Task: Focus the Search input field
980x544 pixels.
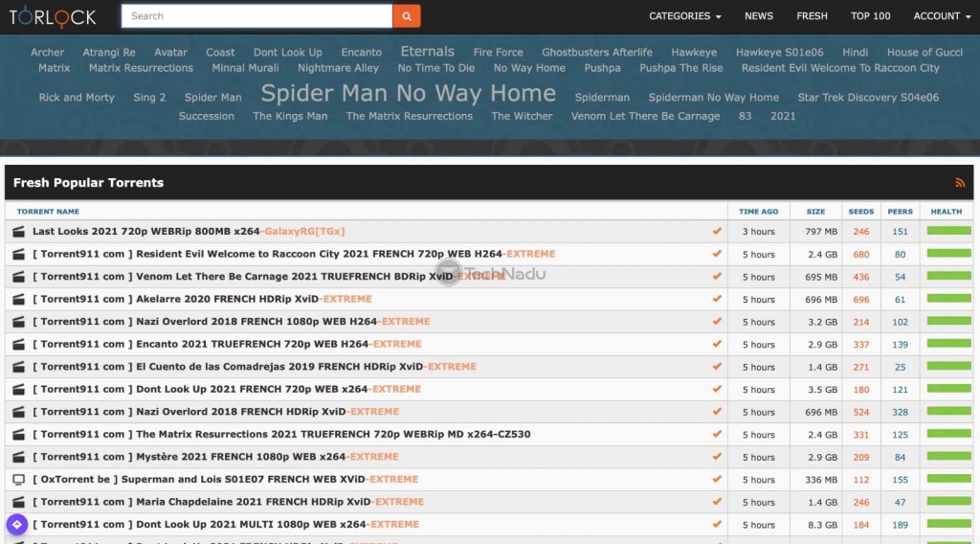Action: pos(256,16)
